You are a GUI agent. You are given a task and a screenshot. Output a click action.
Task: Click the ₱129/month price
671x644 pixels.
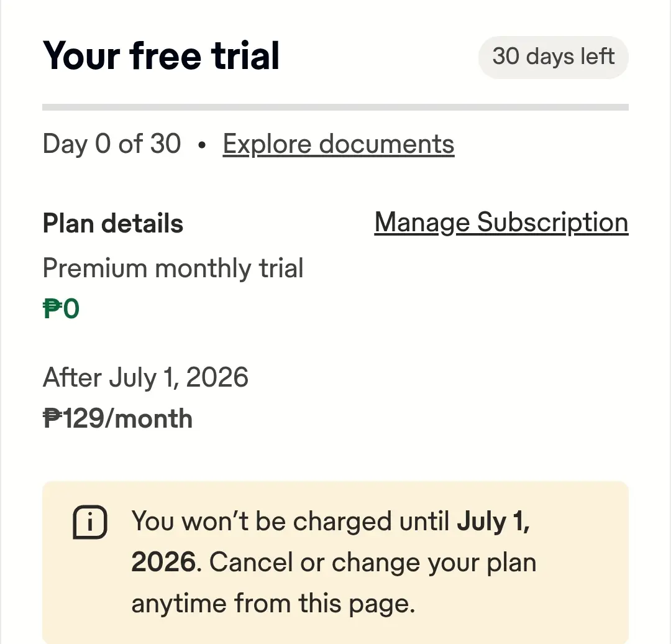pos(117,419)
